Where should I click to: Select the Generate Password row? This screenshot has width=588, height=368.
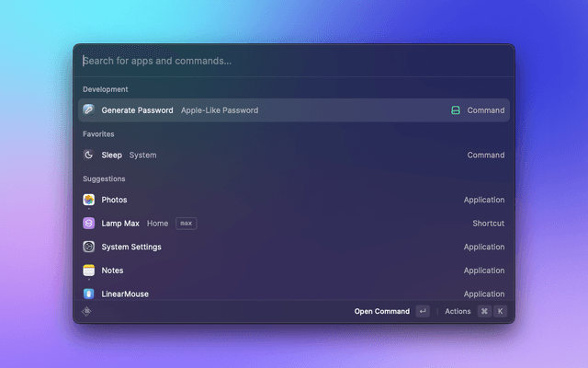pos(276,110)
